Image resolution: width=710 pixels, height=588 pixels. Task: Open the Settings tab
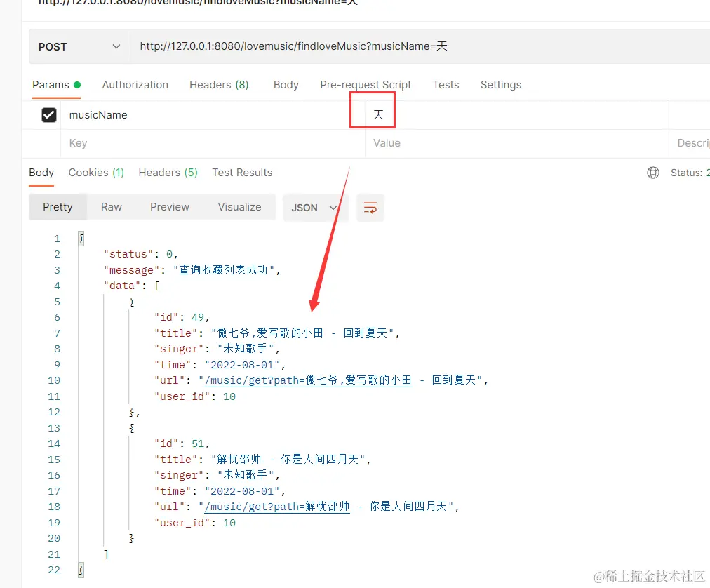click(500, 85)
